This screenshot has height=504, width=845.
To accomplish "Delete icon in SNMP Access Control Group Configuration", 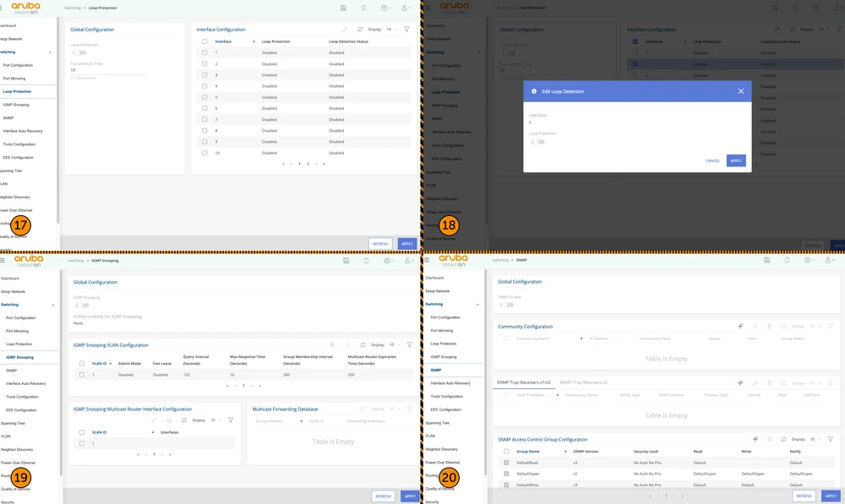I will pos(768,439).
